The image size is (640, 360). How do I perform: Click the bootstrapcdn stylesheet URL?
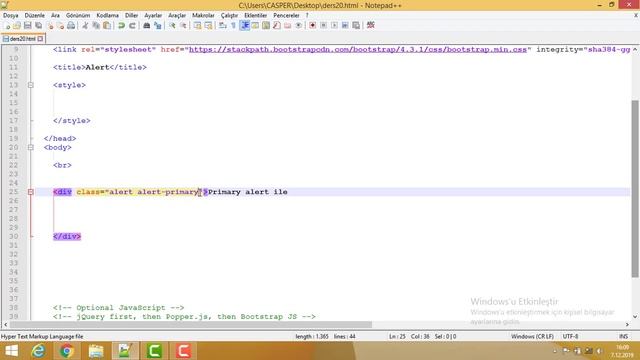[x=358, y=49]
